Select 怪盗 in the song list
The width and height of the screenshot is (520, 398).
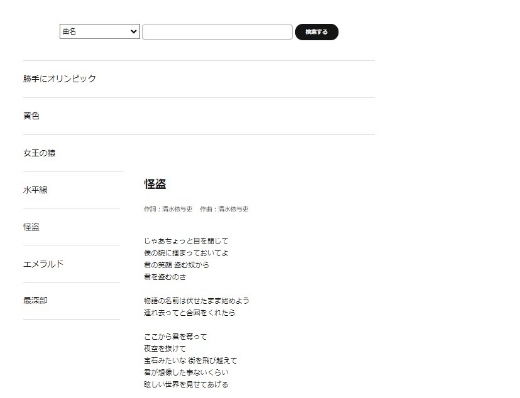tap(31, 227)
